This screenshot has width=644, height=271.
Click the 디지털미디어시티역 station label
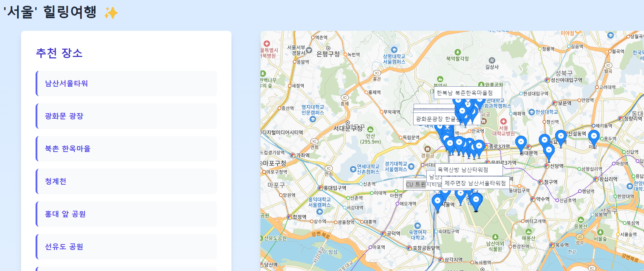(282, 132)
